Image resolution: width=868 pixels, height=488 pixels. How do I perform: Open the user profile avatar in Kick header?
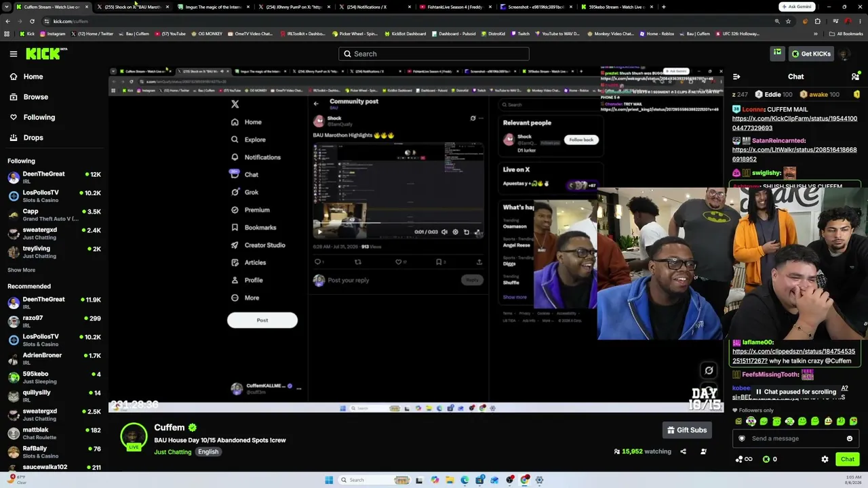tap(844, 54)
